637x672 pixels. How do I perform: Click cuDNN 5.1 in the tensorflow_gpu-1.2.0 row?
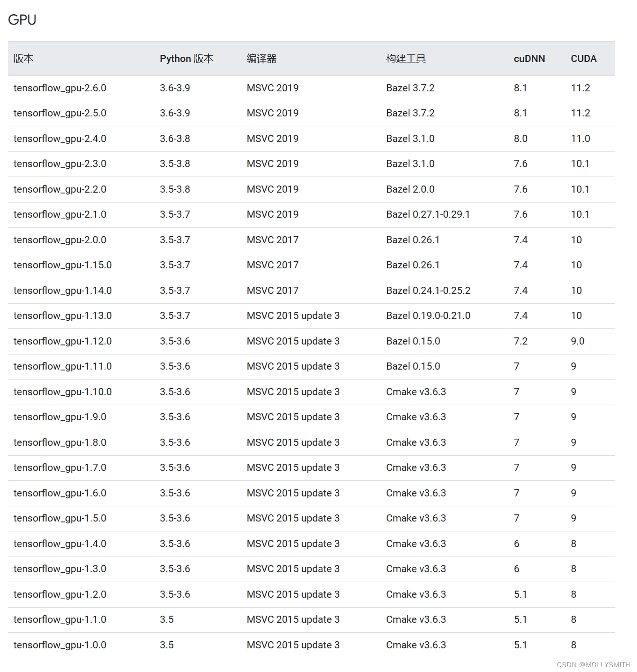coord(520,594)
